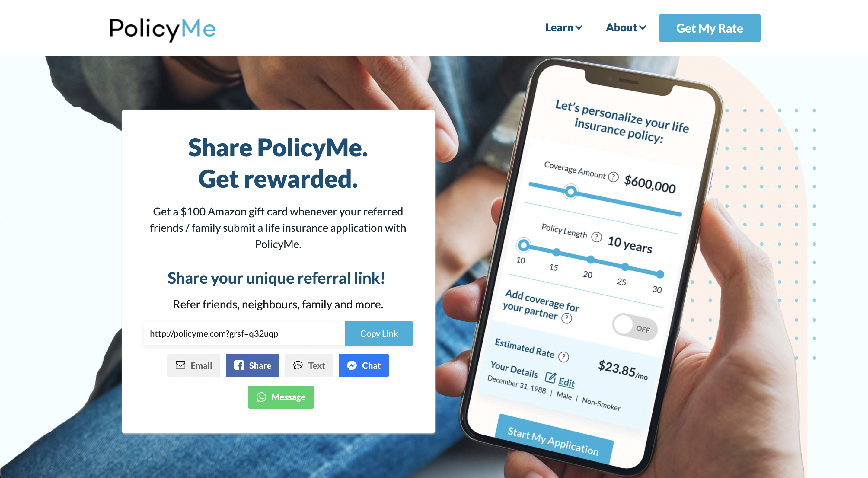Expand the About dropdown menu

pyautogui.click(x=626, y=28)
